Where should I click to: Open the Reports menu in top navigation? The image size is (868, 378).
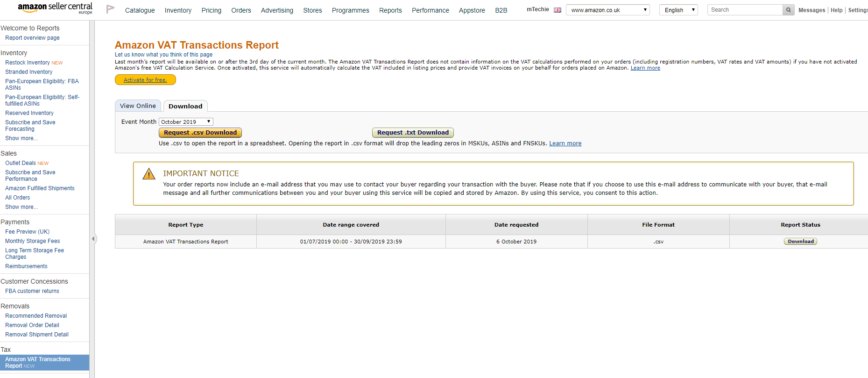pos(390,10)
